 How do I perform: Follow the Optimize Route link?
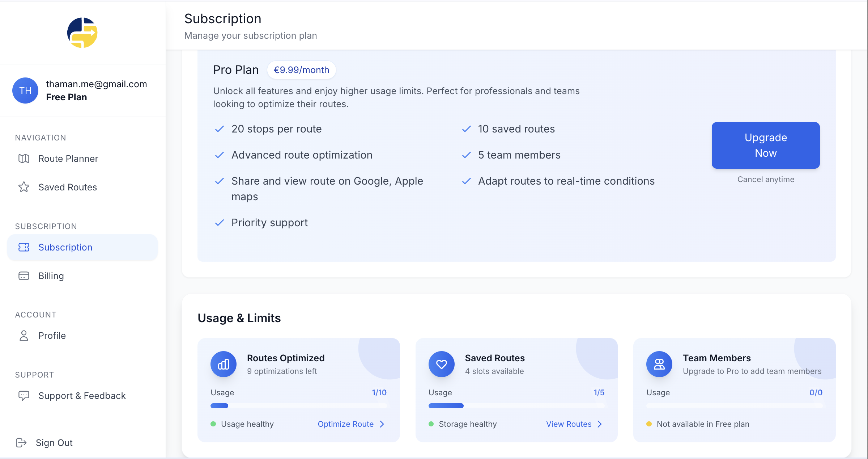coord(345,424)
